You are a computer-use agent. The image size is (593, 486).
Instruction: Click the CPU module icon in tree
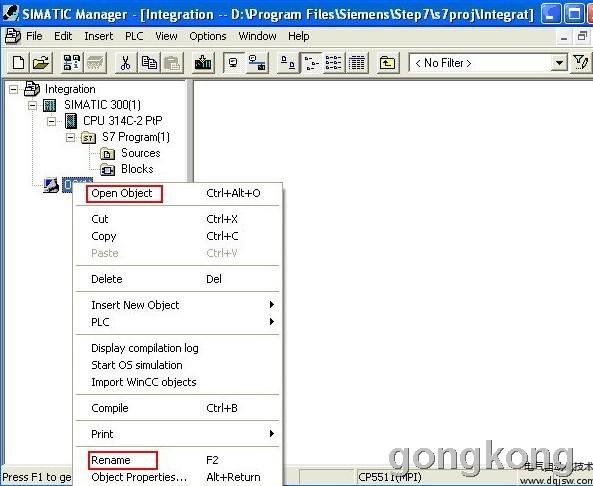pyautogui.click(x=71, y=121)
